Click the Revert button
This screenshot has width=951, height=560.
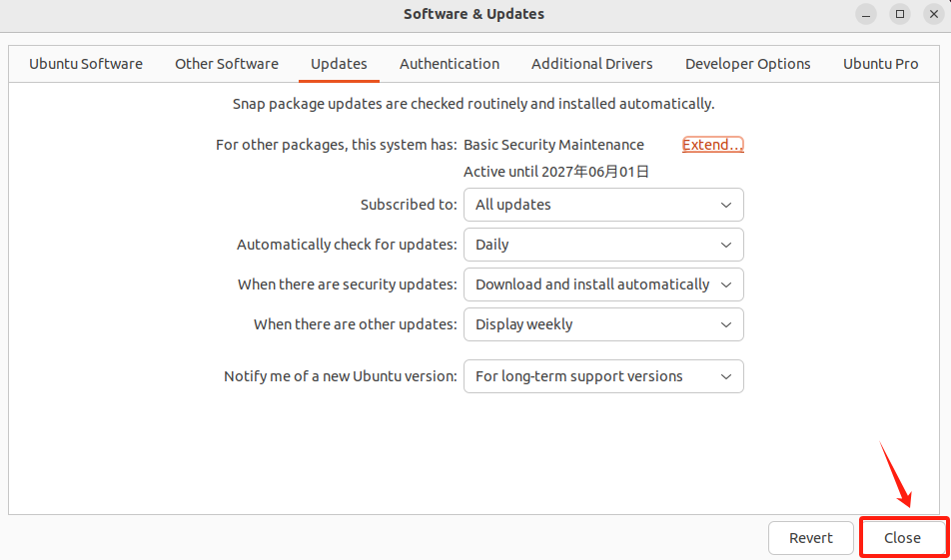811,538
